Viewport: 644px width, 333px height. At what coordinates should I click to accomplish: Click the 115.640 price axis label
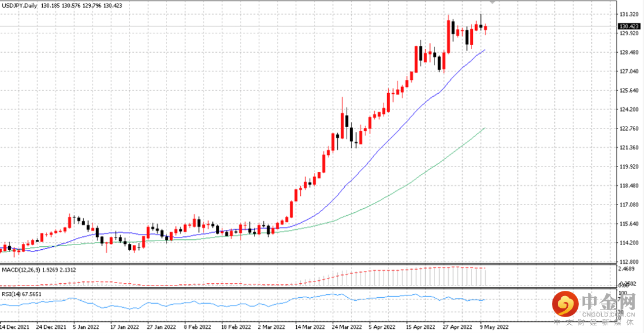pyautogui.click(x=628, y=224)
